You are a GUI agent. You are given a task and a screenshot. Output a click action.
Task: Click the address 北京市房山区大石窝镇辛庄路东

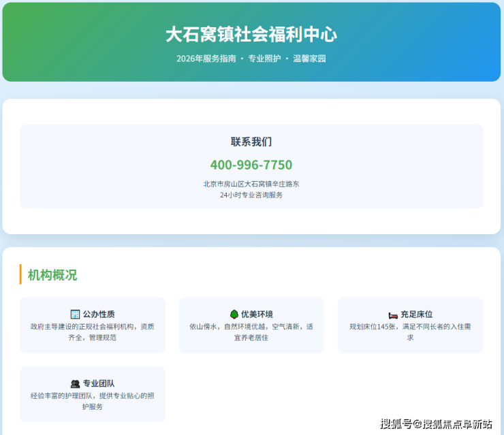pos(251,184)
